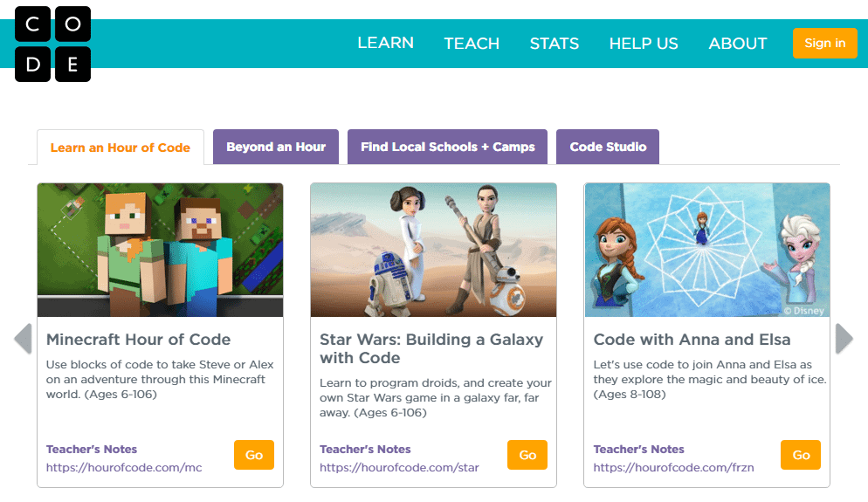Click the Anna and Elsa description about ice

click(x=710, y=379)
